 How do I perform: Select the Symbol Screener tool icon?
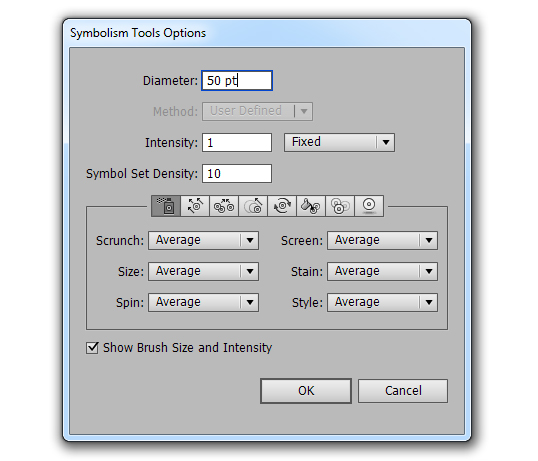(x=340, y=206)
